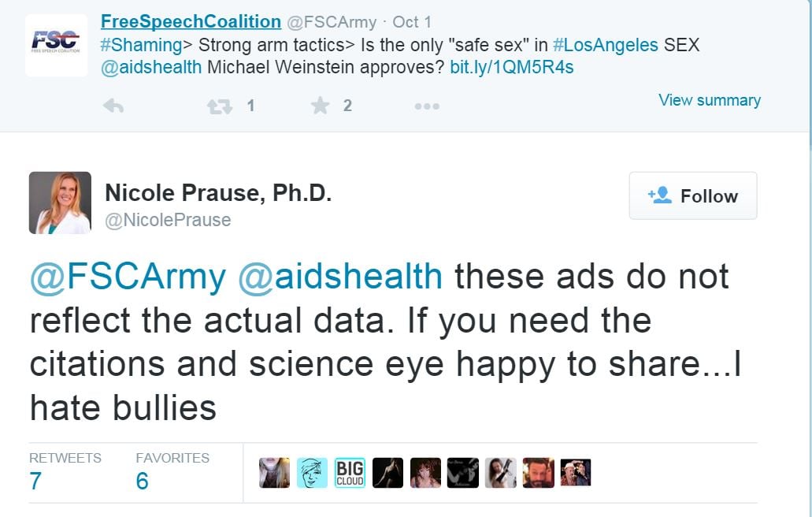Click the FSC logo avatar
This screenshot has height=517, width=812.
pyautogui.click(x=56, y=43)
